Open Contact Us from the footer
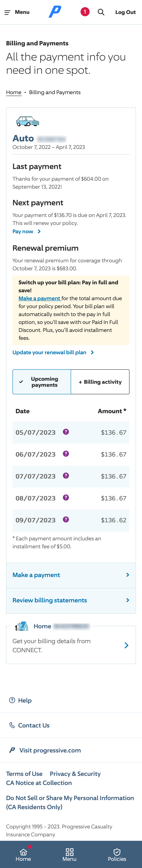Viewport: 142px width, 868px height. (x=33, y=725)
